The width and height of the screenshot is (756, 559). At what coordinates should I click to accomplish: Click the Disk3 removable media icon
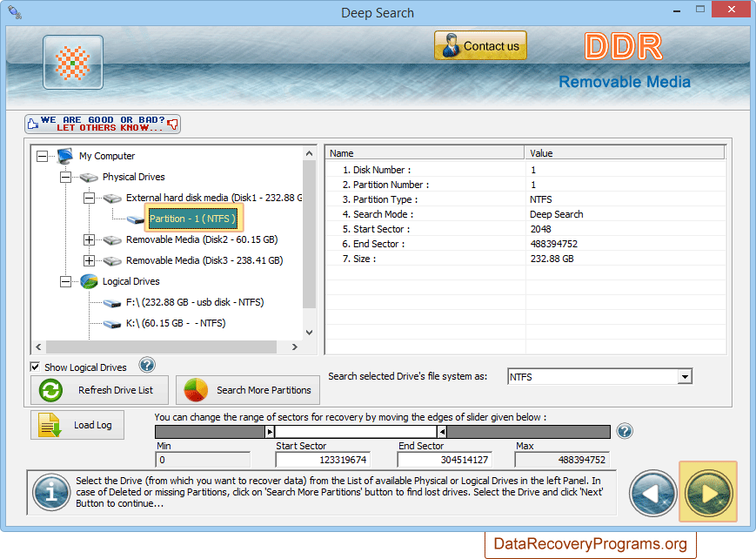pos(112,261)
